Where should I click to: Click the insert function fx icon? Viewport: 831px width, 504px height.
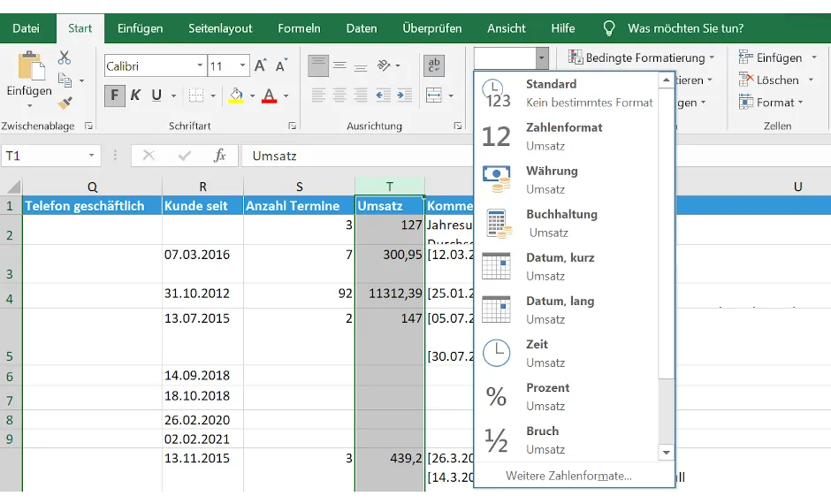point(220,156)
